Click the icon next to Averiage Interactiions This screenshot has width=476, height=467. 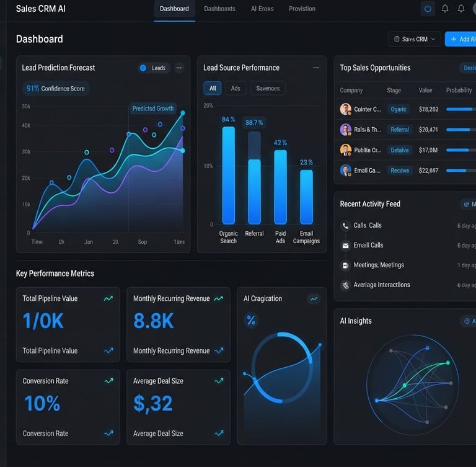pos(345,285)
